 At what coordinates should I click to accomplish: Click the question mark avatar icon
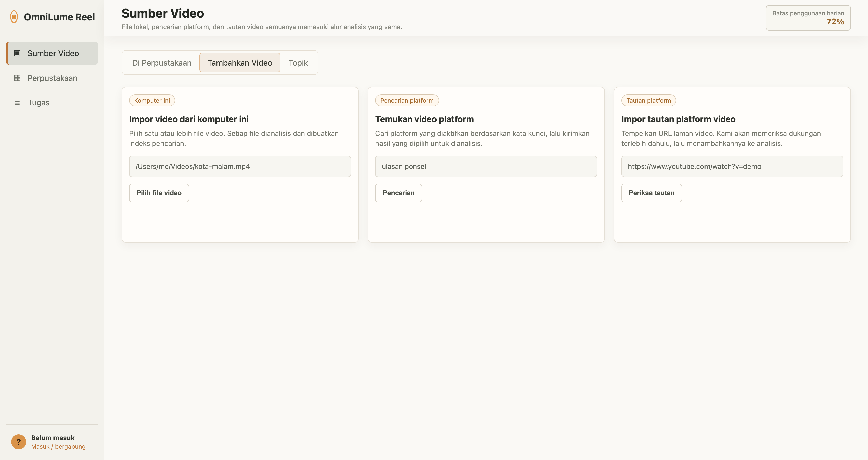(19, 442)
